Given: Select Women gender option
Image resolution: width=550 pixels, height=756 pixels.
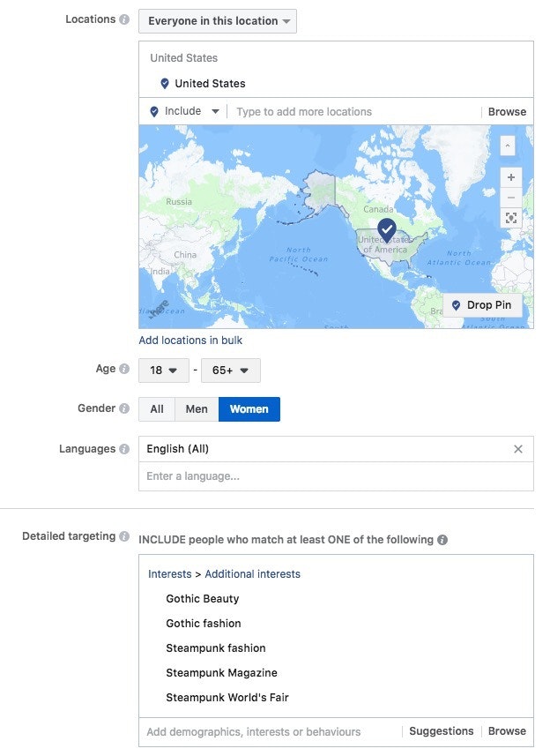Looking at the screenshot, I should click(249, 409).
